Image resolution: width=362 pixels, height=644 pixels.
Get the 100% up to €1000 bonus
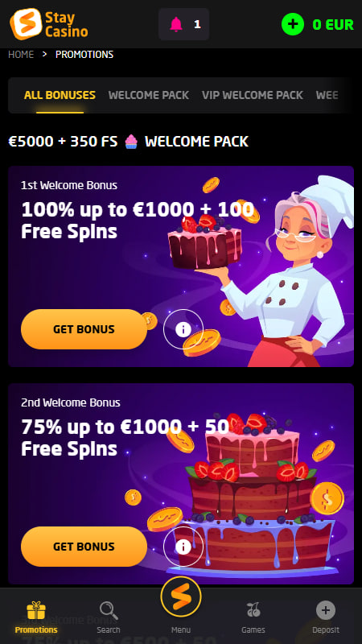tap(84, 329)
